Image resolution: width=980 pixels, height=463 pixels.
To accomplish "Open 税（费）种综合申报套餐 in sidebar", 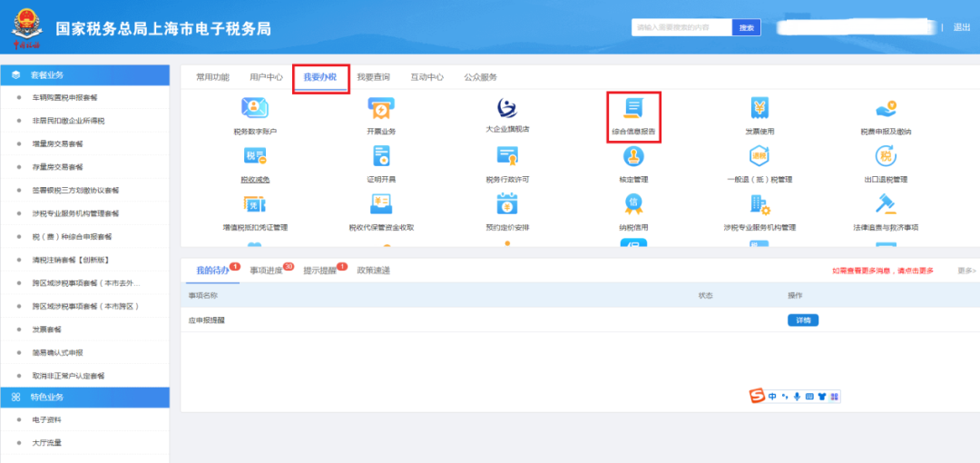I will click(x=73, y=237).
